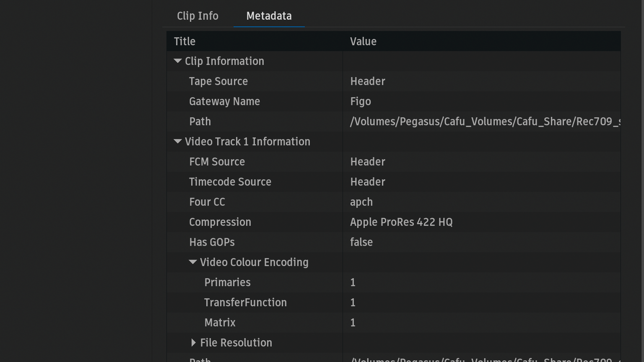
Task: Select the Primaries row
Action: point(227,282)
